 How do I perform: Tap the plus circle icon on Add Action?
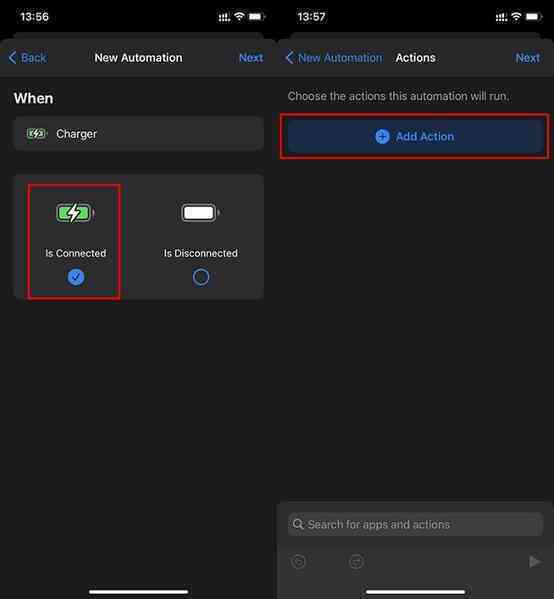point(382,136)
